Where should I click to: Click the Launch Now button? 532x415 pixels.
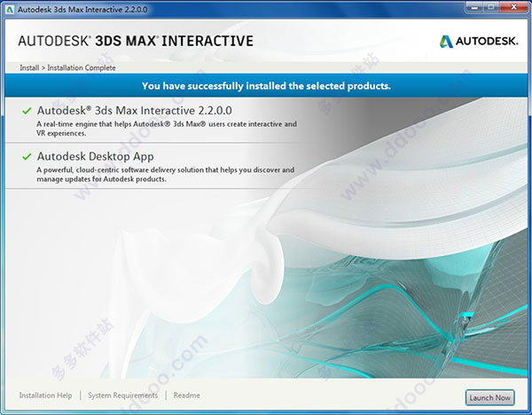point(490,397)
